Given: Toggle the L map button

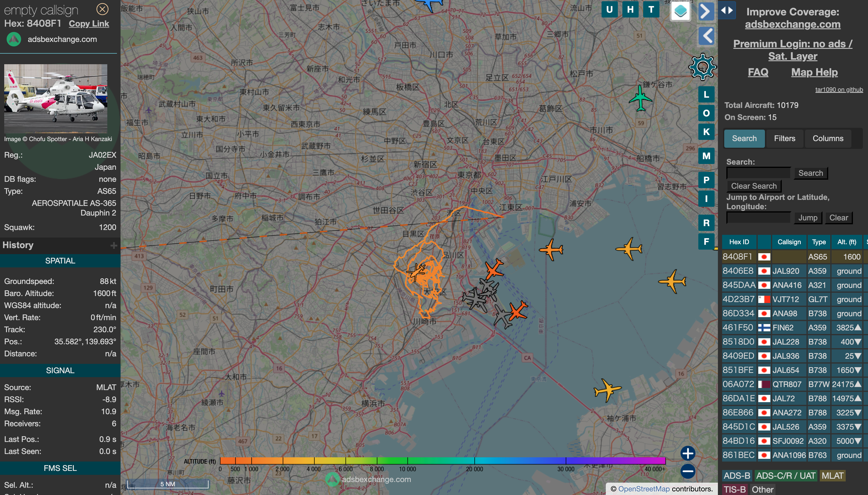Looking at the screenshot, I should point(706,95).
